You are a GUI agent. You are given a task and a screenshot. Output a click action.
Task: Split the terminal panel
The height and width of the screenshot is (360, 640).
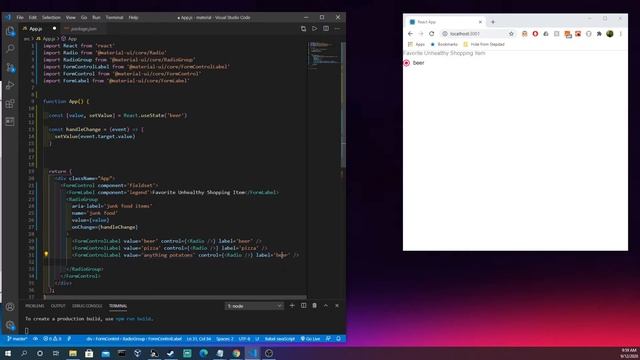(303, 305)
